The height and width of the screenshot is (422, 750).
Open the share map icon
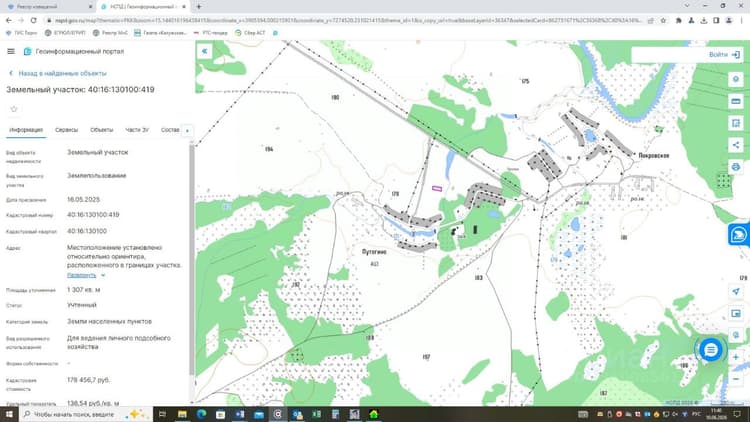tap(736, 145)
